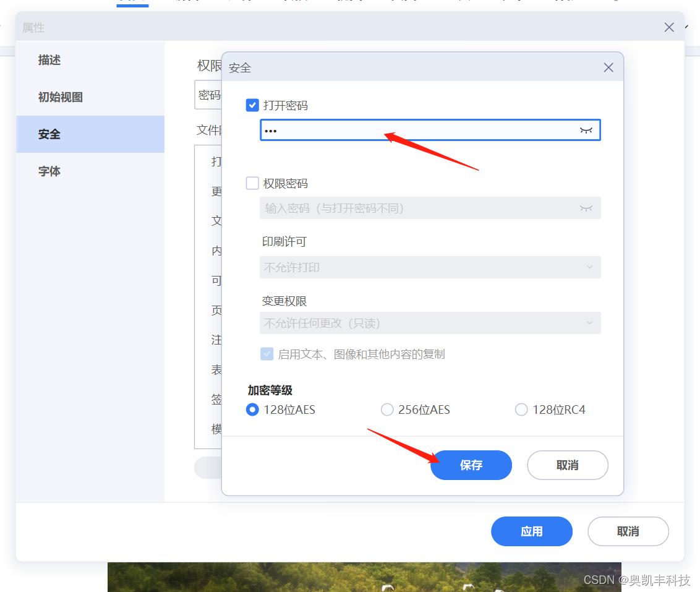Viewport: 700px width, 592px height.
Task: Click 取消 in the 安全 dialog
Action: (x=568, y=465)
